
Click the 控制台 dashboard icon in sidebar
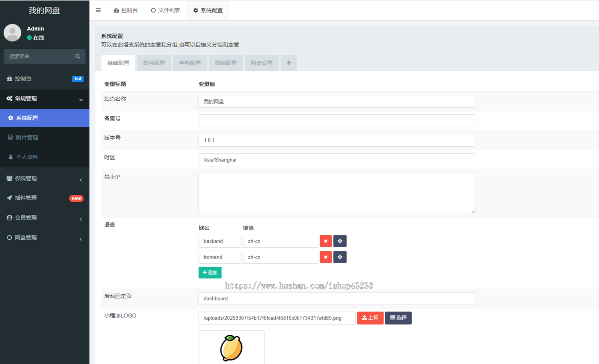coord(9,79)
